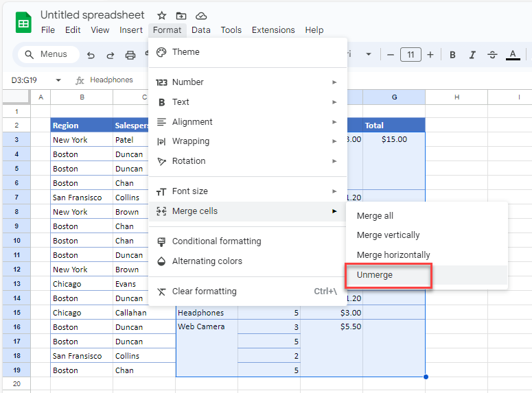
Task: Check the cloud save status icon
Action: point(201,15)
